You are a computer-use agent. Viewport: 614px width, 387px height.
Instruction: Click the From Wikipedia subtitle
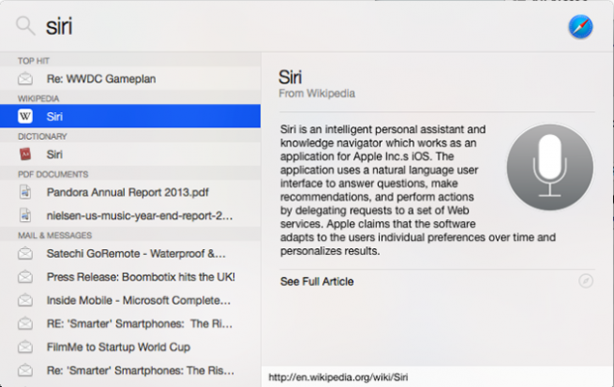point(317,93)
